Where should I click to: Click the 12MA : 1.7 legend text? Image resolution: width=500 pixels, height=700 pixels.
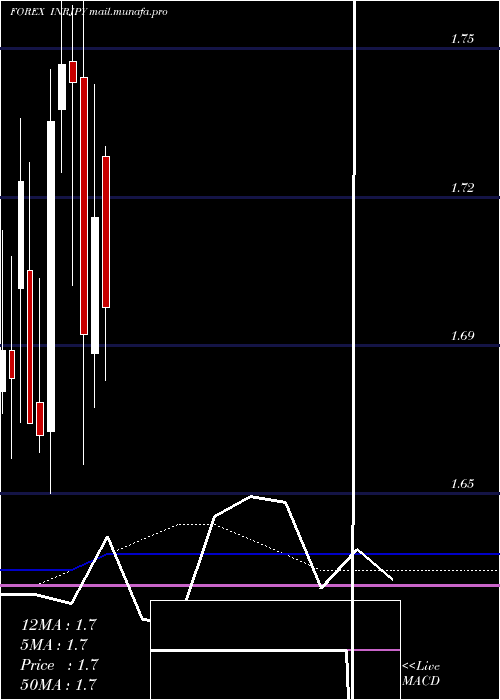(58, 625)
